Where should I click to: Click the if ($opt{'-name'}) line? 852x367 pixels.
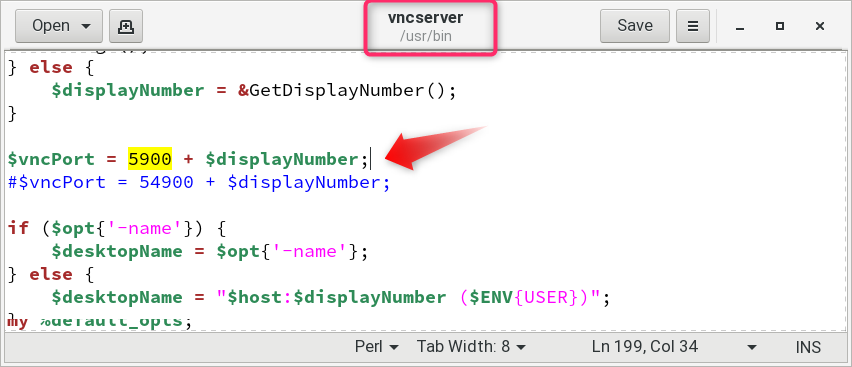(x=116, y=228)
